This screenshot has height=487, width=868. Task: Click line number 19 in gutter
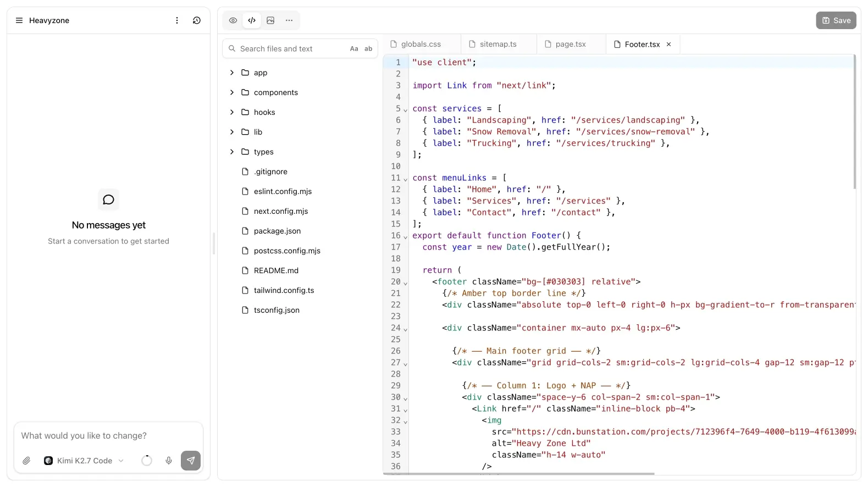click(396, 270)
